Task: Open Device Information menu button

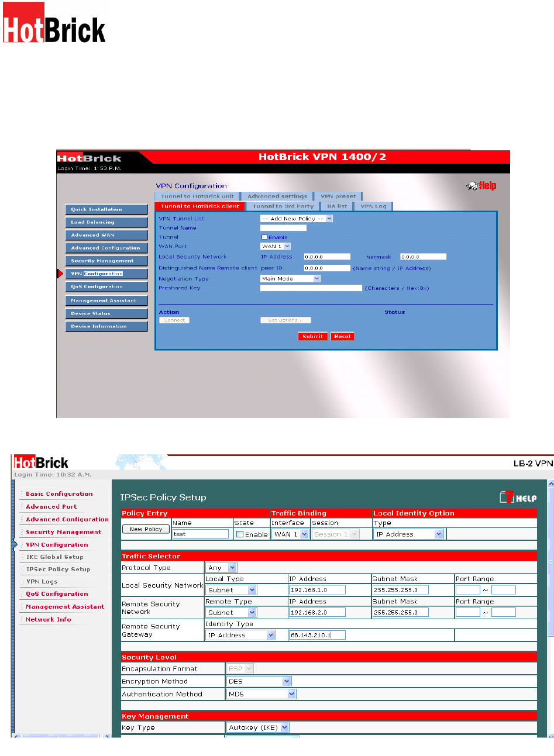Action: click(x=106, y=326)
